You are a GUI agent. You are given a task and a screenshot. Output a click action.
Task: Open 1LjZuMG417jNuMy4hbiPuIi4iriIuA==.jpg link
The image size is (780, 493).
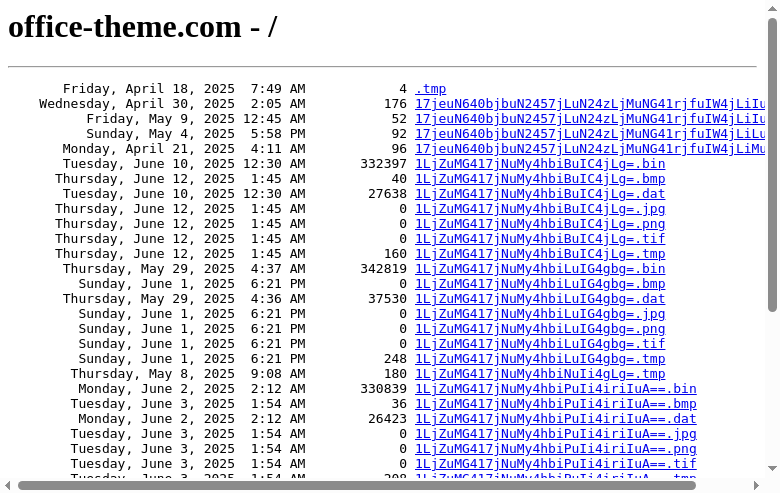[556, 434]
